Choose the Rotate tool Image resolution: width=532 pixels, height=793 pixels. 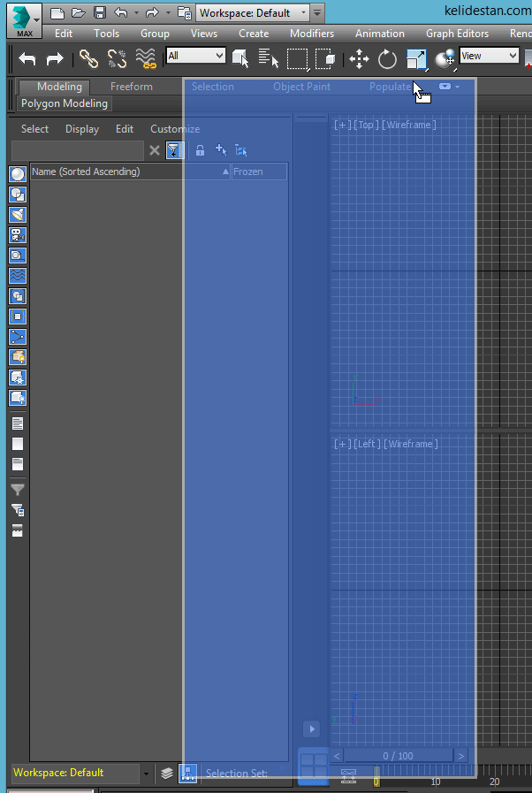click(x=387, y=59)
